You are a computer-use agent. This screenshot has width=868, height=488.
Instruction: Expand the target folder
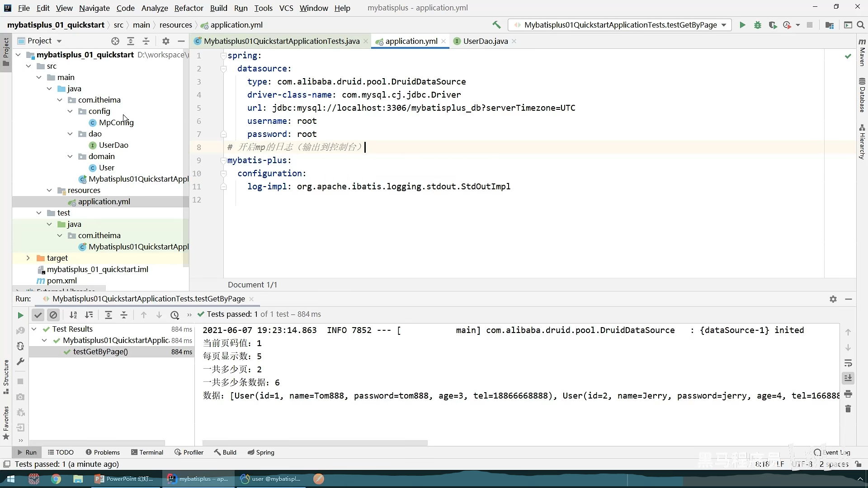click(28, 258)
